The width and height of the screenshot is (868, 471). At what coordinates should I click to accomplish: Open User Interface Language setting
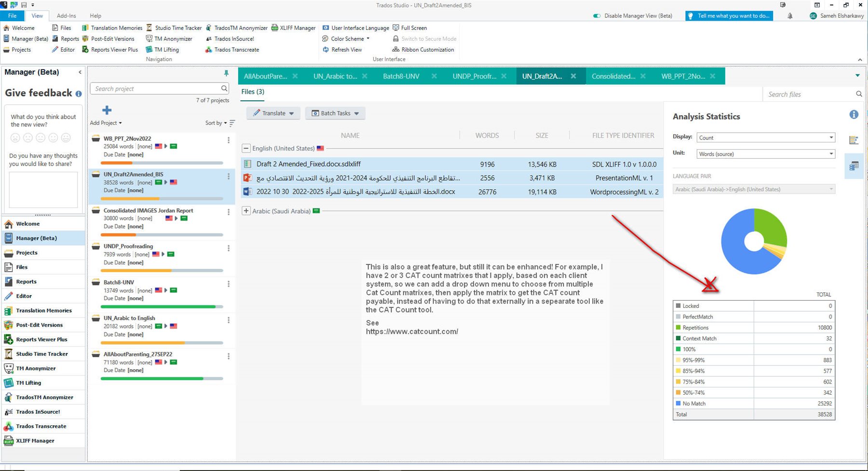[x=356, y=28]
